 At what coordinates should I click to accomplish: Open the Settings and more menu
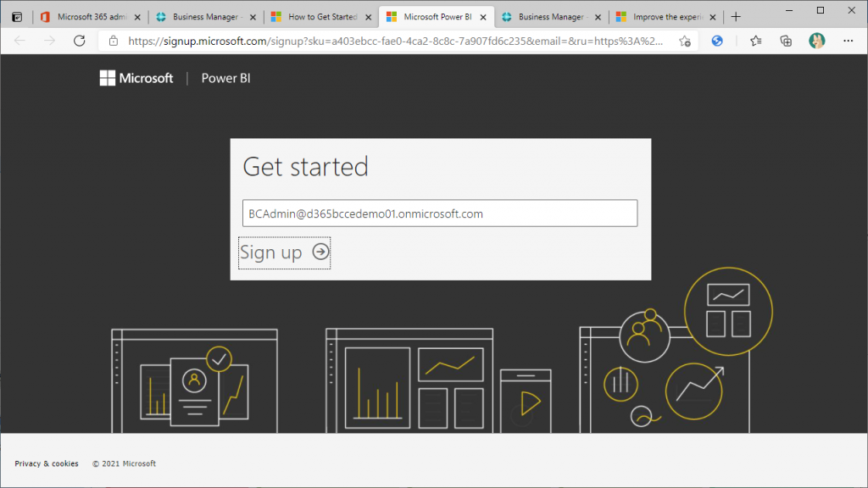(x=848, y=41)
